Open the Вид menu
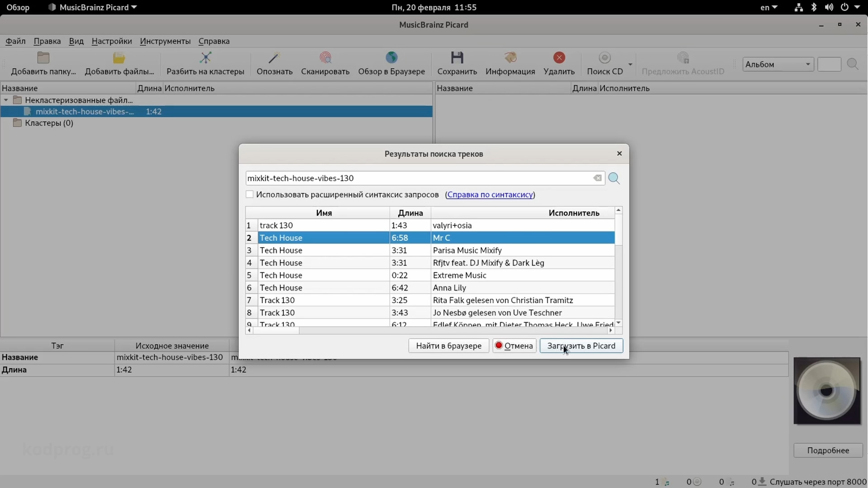This screenshot has width=868, height=488. 76,41
